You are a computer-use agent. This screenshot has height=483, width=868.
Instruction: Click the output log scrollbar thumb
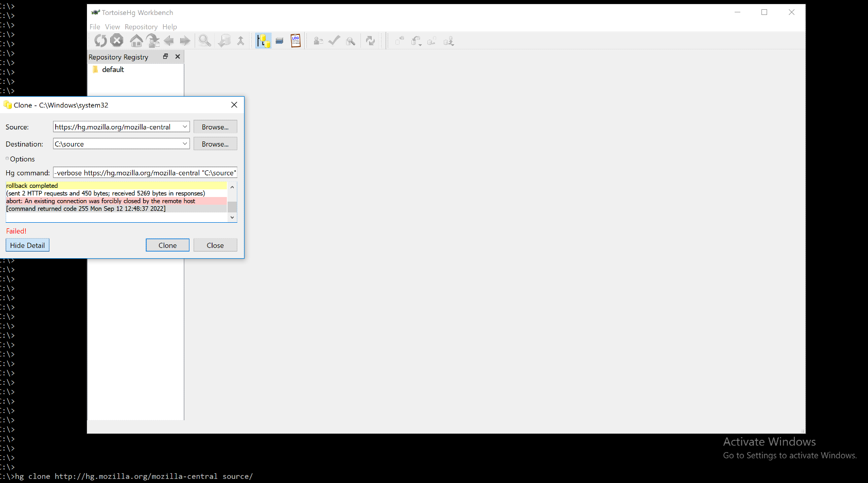(232, 207)
